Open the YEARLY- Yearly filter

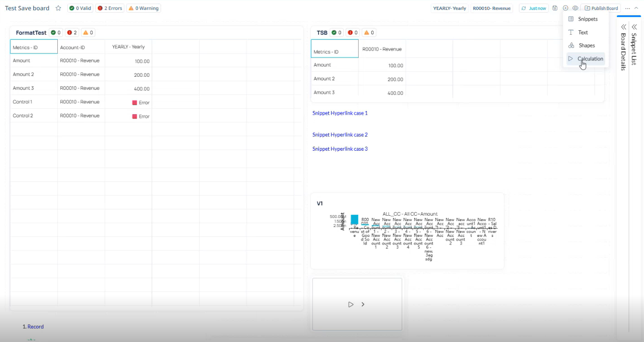[x=450, y=8]
